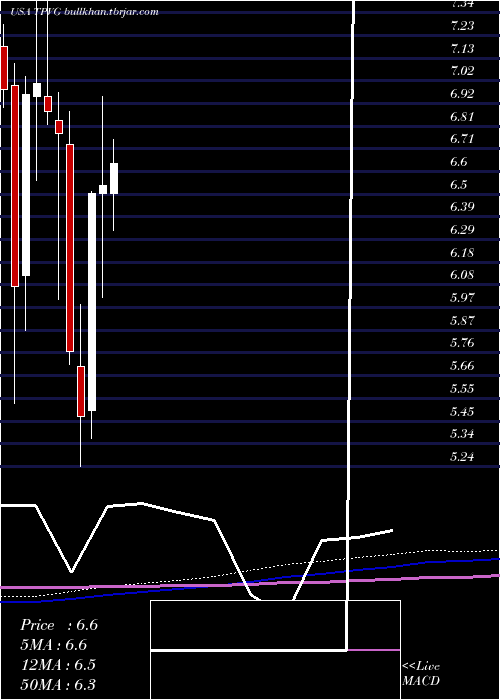The image size is (500, 700).
Task: Click the 6.92 price axis label
Action: point(462,94)
